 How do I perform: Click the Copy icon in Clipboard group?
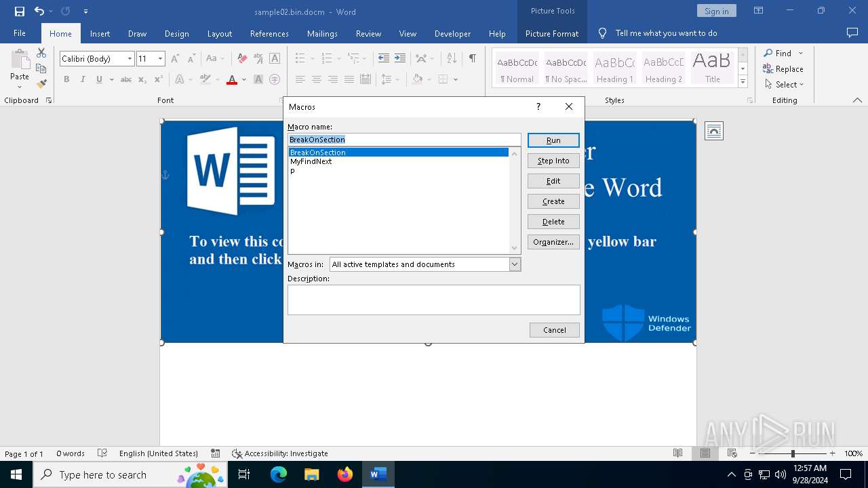click(41, 68)
